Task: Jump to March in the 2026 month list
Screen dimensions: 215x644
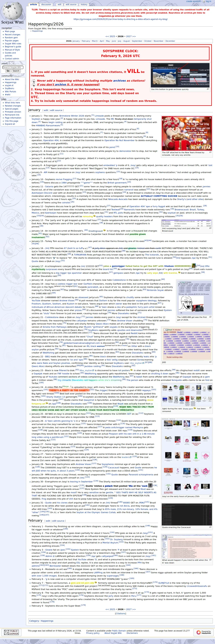Action: (95, 41)
